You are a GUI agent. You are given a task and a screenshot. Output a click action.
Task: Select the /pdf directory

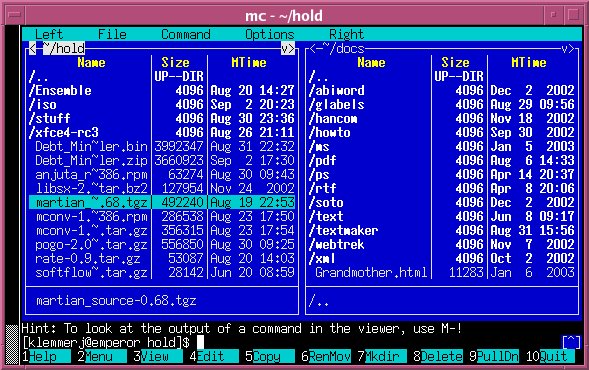click(x=442, y=160)
